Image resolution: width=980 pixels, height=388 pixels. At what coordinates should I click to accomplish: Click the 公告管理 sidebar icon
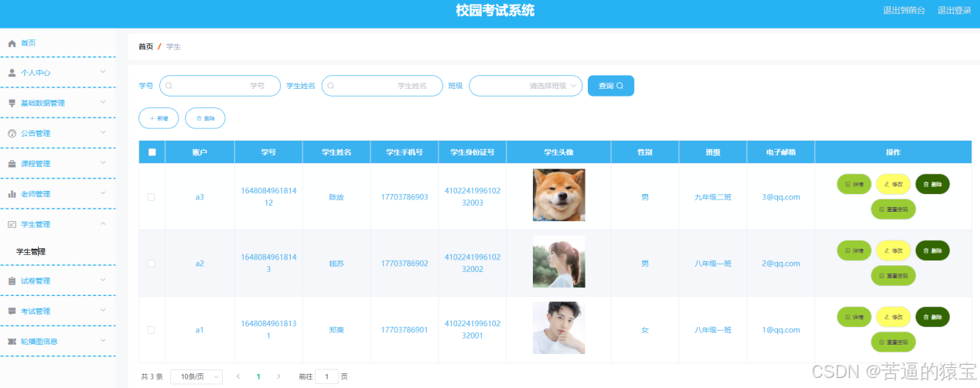pos(12,134)
